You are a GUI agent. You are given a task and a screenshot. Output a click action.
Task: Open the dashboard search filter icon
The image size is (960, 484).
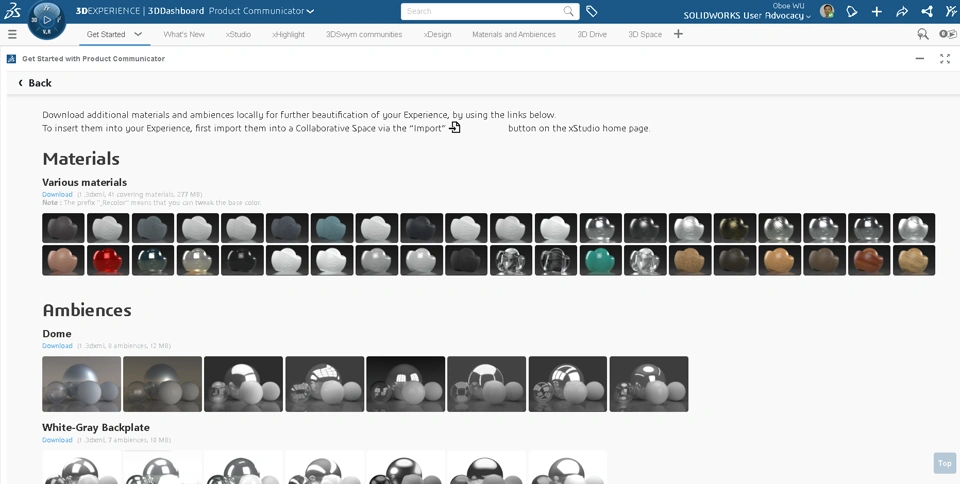pos(922,34)
